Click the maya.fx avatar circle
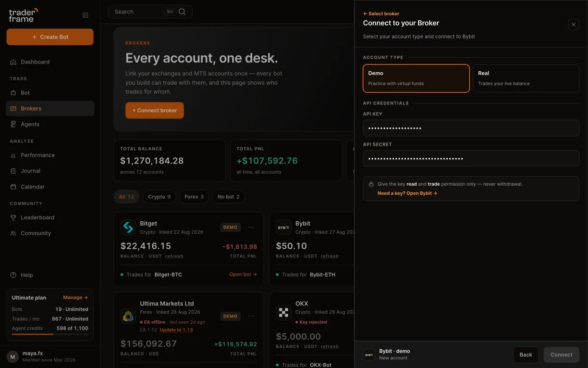588x368 pixels. click(x=12, y=356)
